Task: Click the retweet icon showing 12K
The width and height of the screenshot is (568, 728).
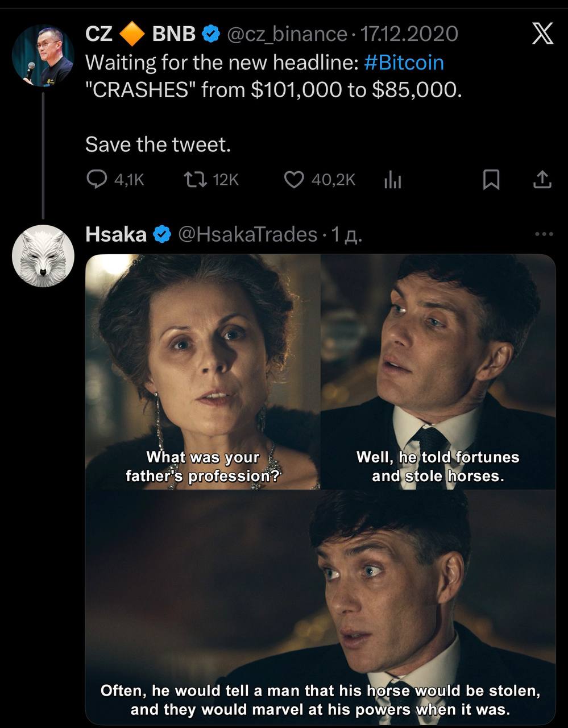Action: 195,180
